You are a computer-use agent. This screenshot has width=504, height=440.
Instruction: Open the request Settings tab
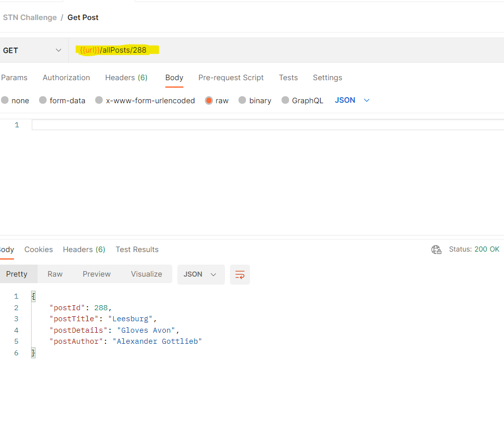(x=328, y=78)
